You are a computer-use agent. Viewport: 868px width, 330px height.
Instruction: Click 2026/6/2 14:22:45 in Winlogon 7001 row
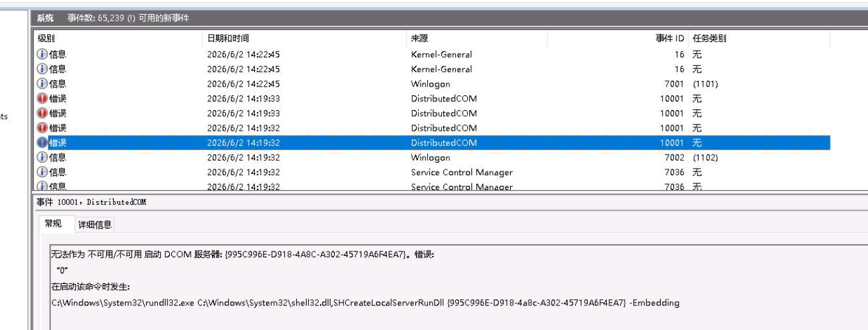tap(243, 84)
